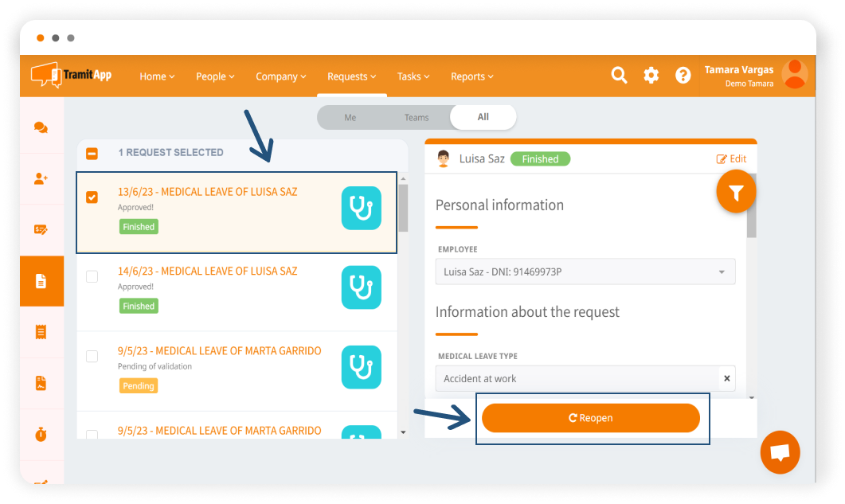Viewport: 845px width, 504px height.
Task: Uncheck the 13/6/23 Luisa Saz request checkbox
Action: [92, 197]
